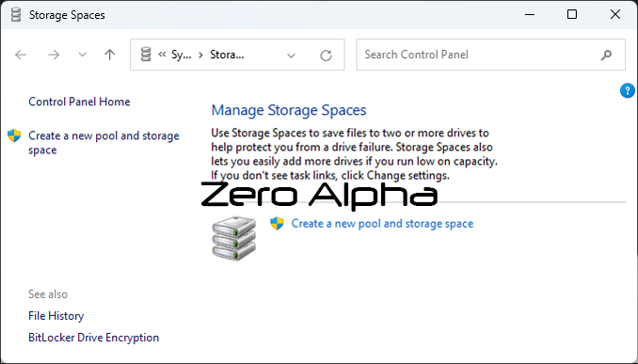Expand the hidden breadcrumb path chevrons
The height and width of the screenshot is (364, 638).
[162, 55]
